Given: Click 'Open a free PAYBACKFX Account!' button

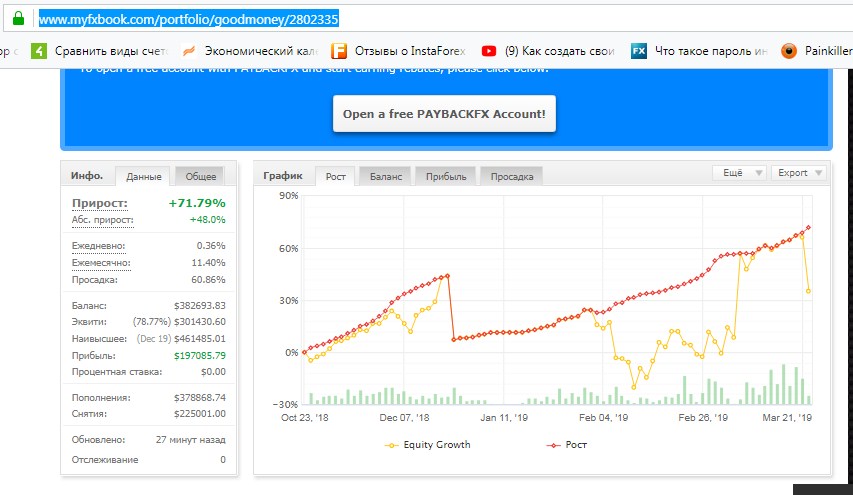Looking at the screenshot, I should (x=444, y=114).
